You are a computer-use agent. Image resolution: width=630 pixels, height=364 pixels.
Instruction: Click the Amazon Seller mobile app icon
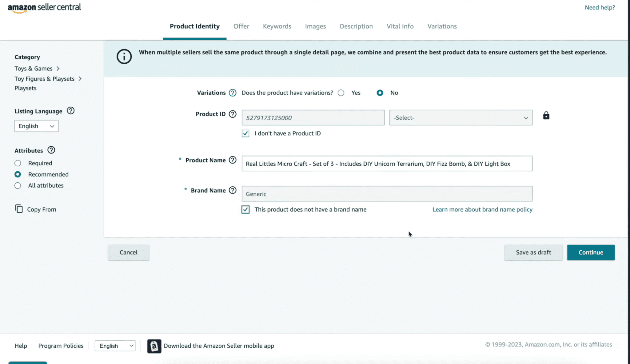[154, 346]
